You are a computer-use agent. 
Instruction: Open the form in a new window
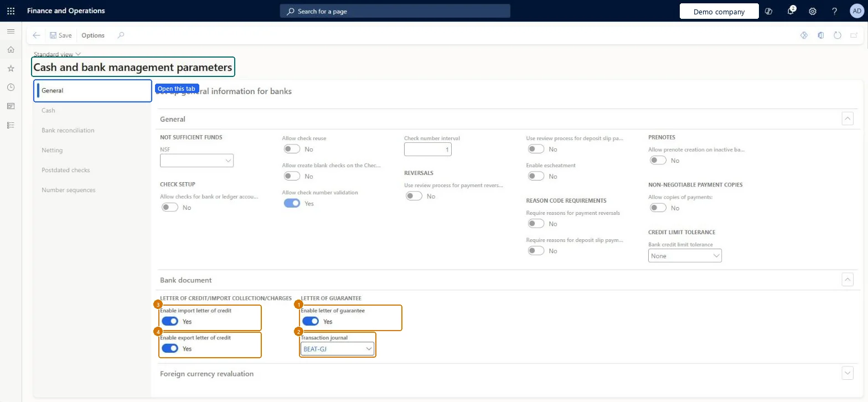[x=854, y=35]
